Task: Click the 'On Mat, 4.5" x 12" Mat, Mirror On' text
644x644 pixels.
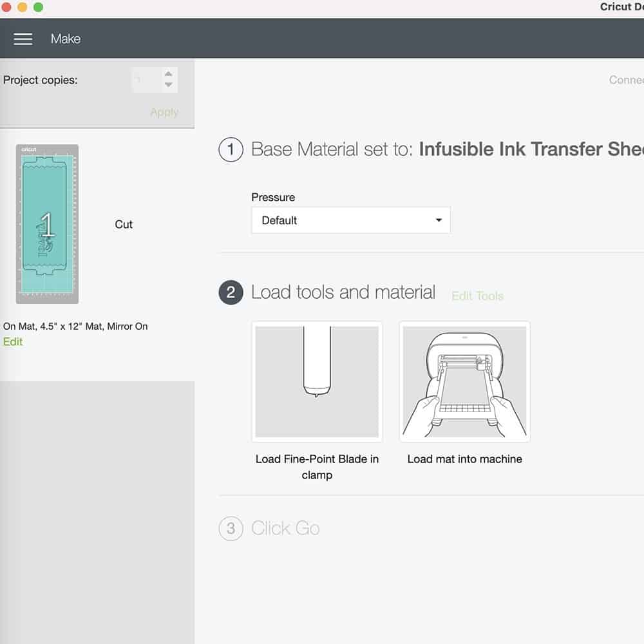Action: (x=75, y=327)
